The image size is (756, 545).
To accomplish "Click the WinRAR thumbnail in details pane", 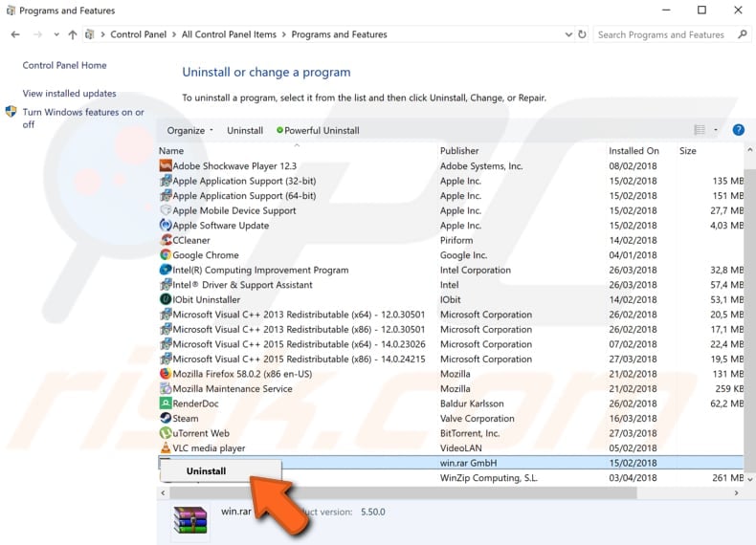I will click(x=190, y=521).
